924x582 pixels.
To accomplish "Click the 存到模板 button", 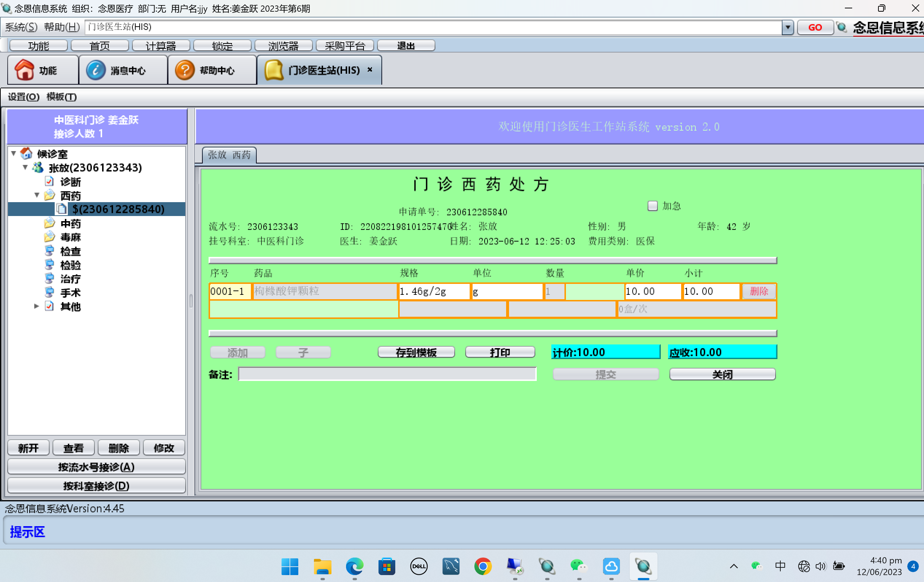I will click(x=416, y=352).
